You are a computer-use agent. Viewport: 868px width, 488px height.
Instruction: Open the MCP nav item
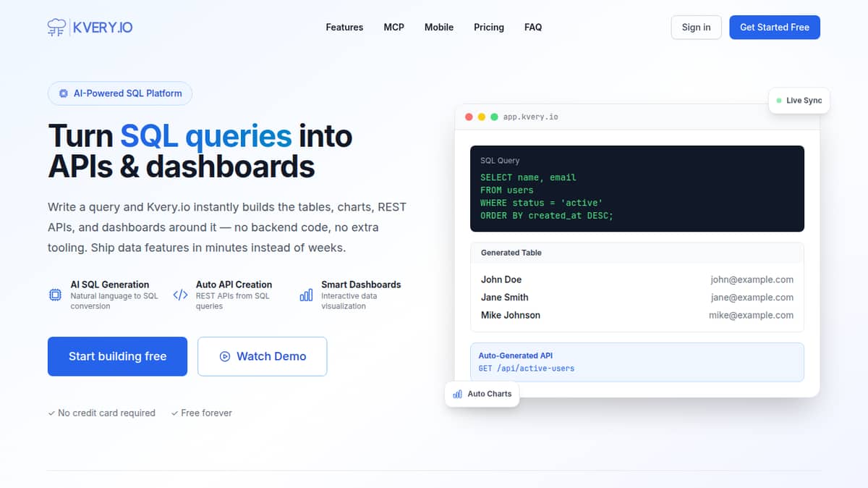pos(393,28)
